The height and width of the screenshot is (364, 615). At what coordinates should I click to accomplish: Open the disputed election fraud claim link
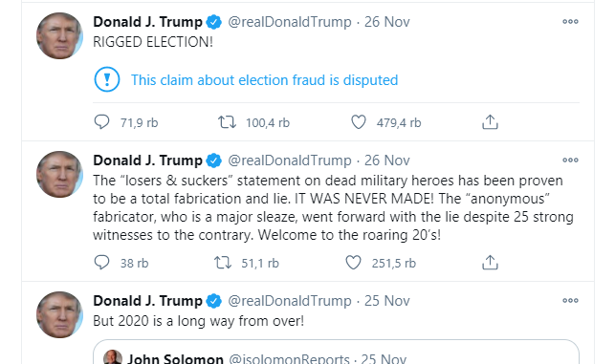point(264,80)
